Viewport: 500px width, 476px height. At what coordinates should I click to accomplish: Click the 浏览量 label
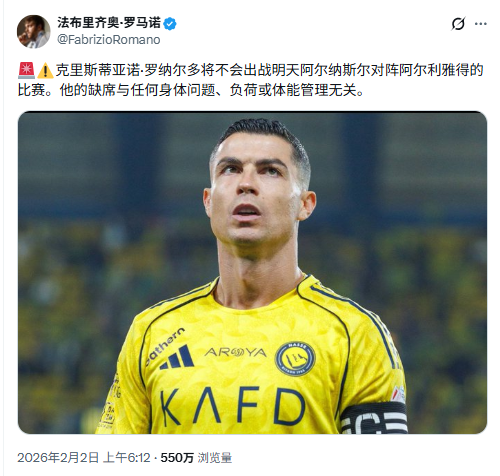click(214, 458)
